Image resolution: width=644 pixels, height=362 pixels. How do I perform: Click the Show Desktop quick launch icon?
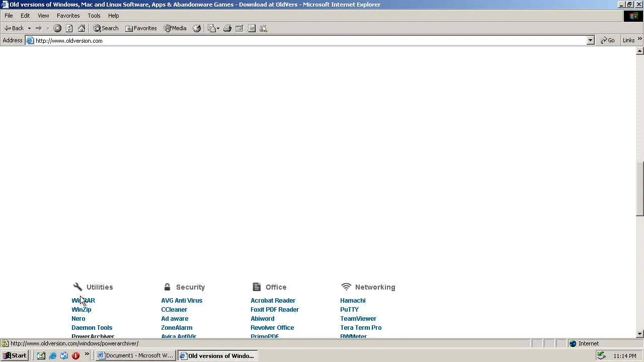pyautogui.click(x=41, y=355)
